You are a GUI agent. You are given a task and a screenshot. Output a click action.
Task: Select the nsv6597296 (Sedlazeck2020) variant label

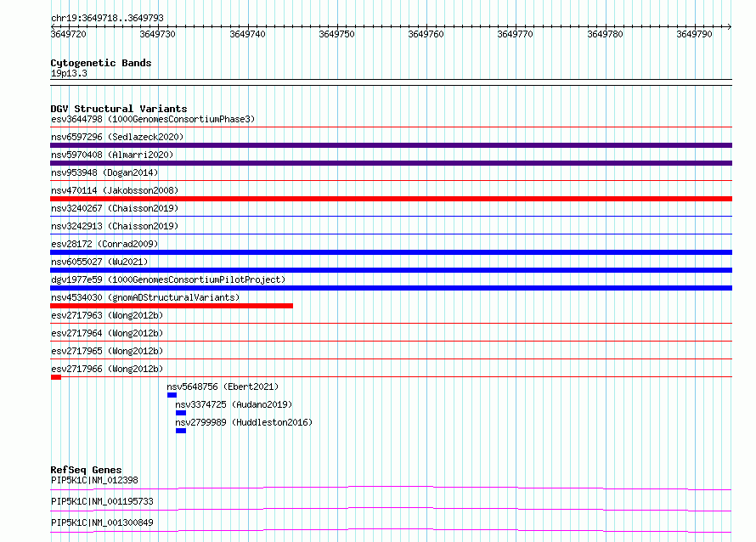click(x=117, y=137)
